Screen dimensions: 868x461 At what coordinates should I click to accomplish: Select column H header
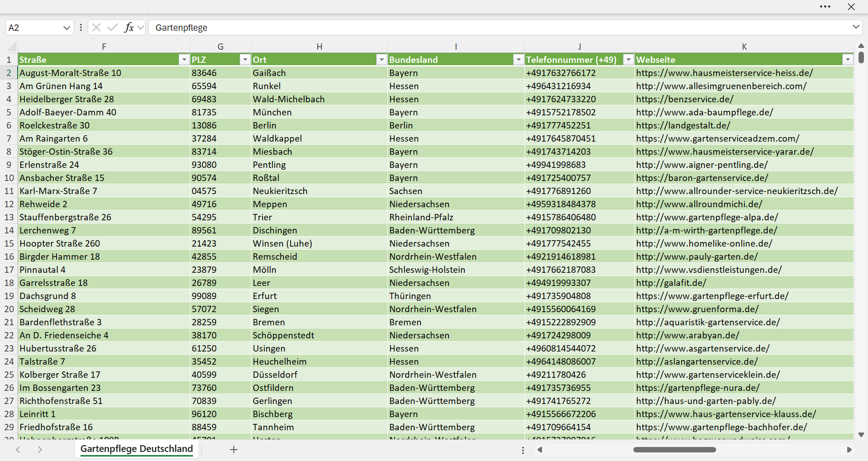(319, 47)
